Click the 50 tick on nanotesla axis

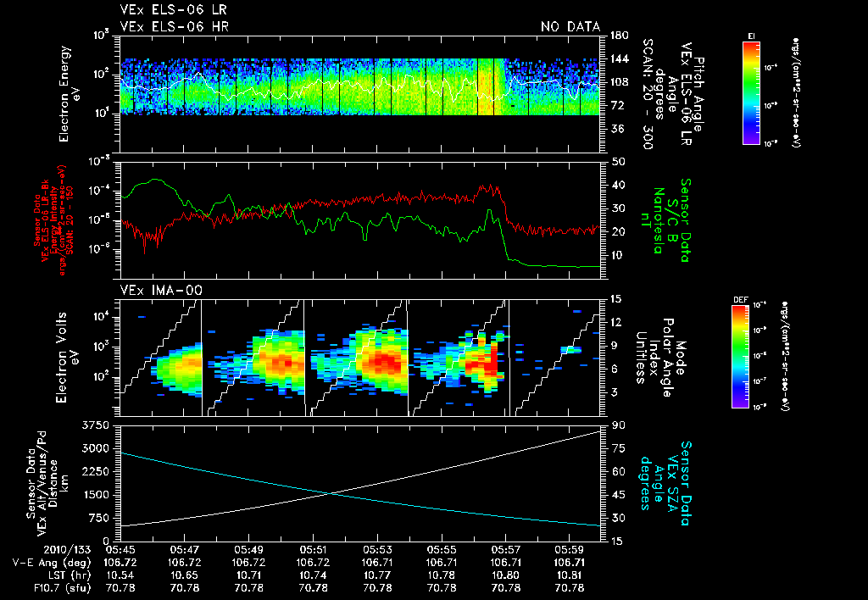click(x=616, y=162)
